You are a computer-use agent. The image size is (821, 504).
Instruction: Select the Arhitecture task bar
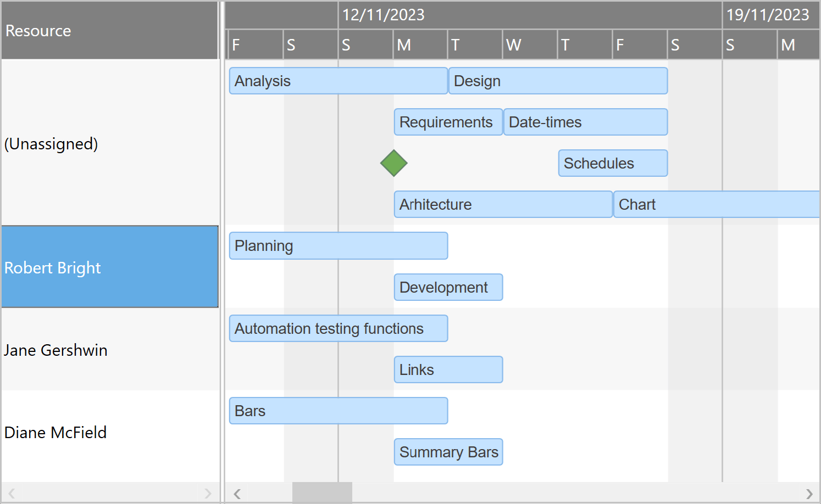coord(502,204)
